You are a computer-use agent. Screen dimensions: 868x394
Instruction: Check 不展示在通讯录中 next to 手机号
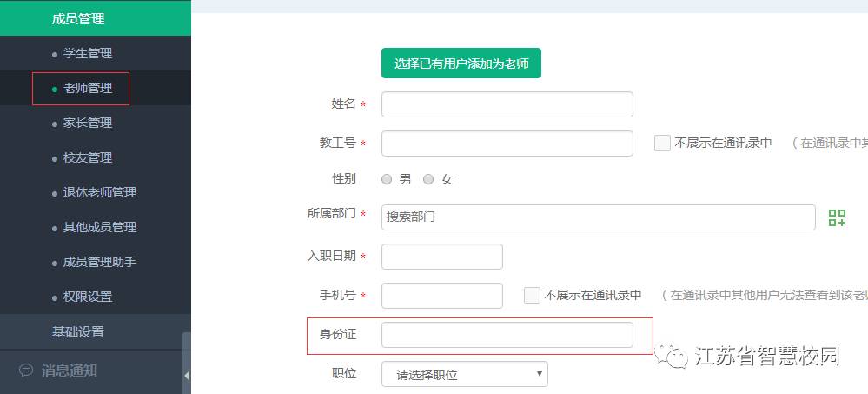click(x=532, y=295)
